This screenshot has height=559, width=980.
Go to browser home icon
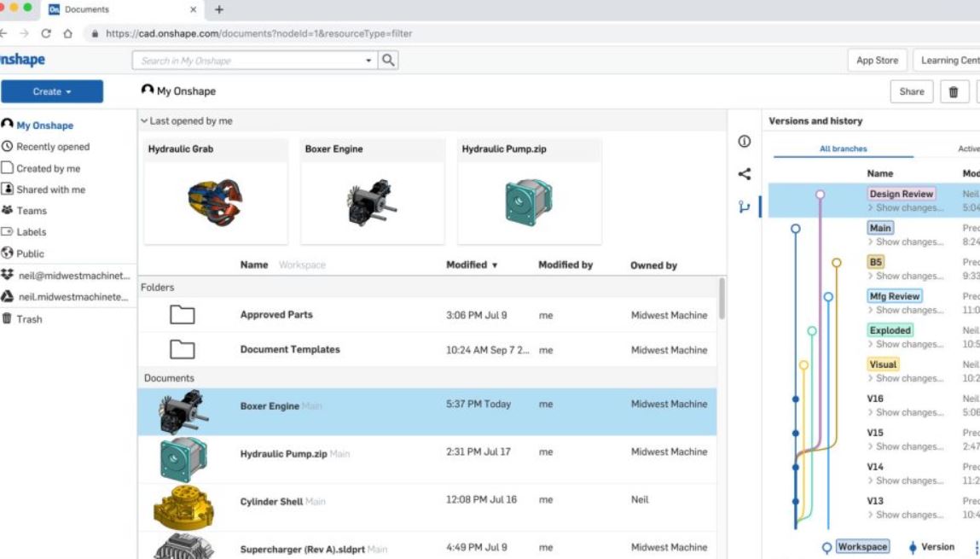(67, 34)
